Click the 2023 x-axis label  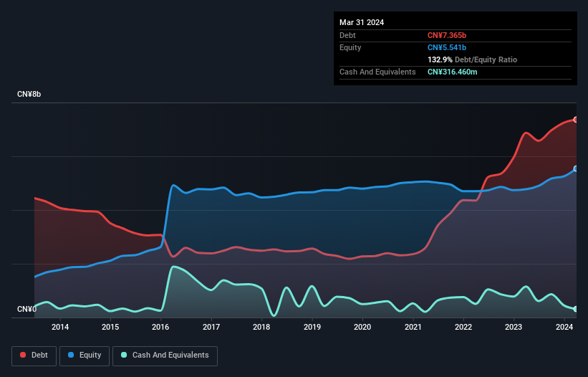coord(514,327)
